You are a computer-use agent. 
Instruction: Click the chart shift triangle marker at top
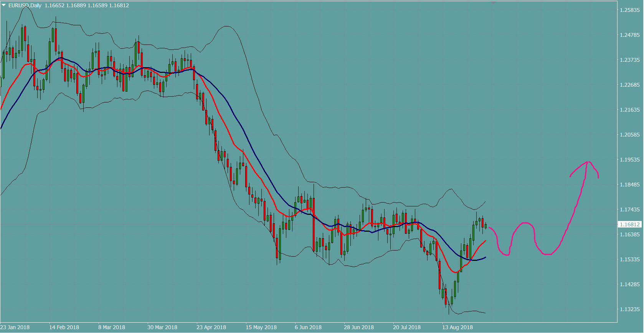tap(494, 2)
